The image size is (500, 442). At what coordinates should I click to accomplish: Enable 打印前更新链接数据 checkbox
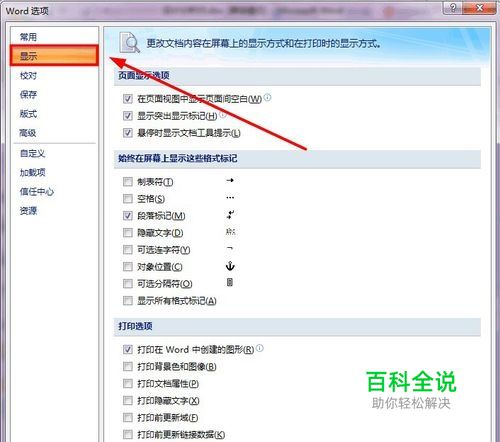click(x=128, y=434)
